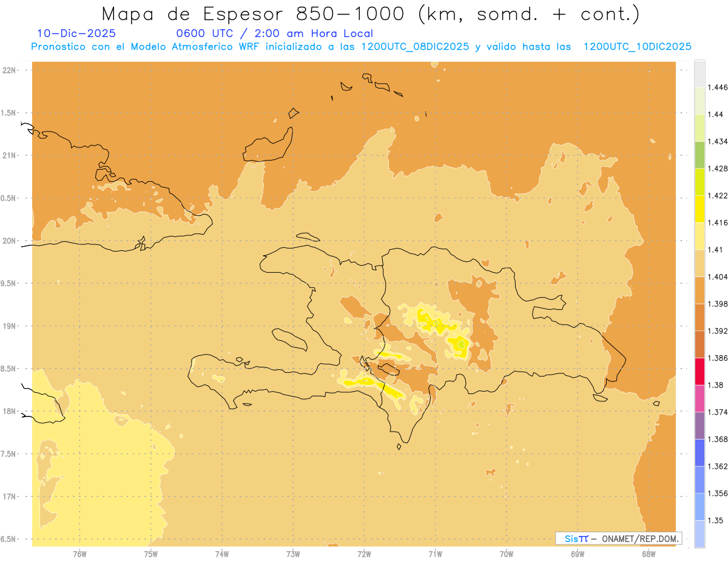Click the 21N latitude label
The image size is (728, 562).
tap(10, 155)
